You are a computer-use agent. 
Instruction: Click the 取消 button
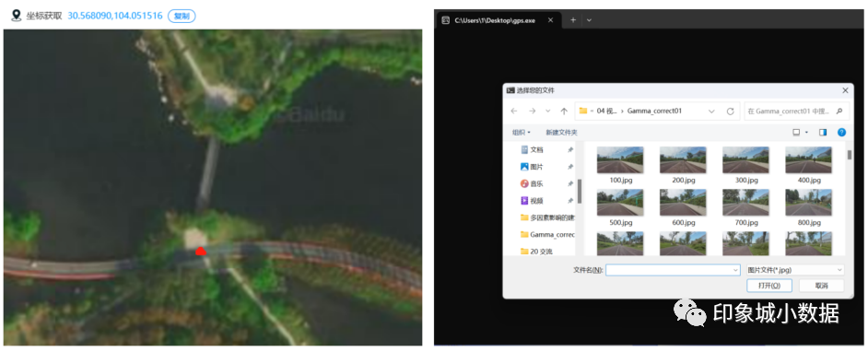point(822,286)
